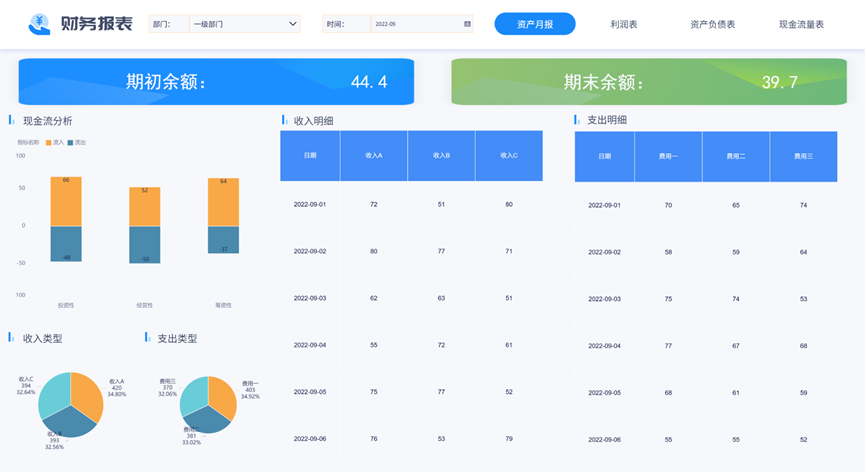Viewport: 865px width, 472px height.
Task: Click the light cyan 收入C pie slice
Action: pyautogui.click(x=52, y=393)
